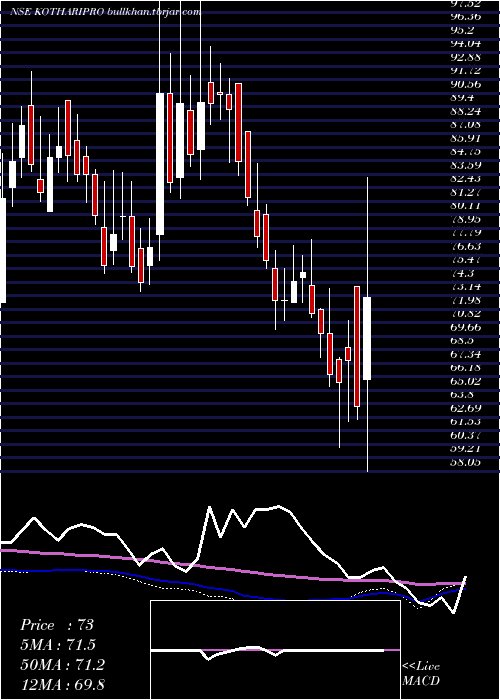The image size is (500, 700).
Task: Click the 92.88 price axis label
Action: [466, 57]
